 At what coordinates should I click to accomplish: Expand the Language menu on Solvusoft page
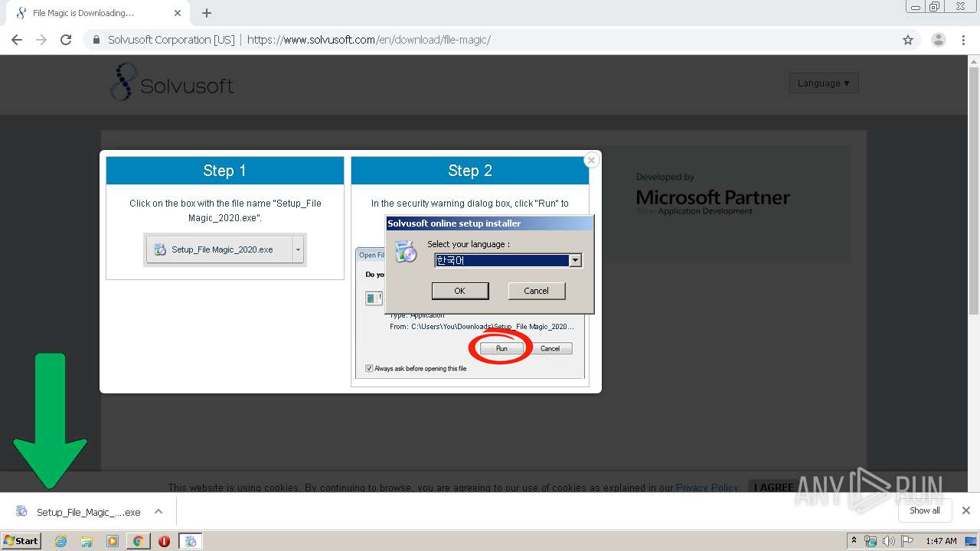(x=824, y=83)
